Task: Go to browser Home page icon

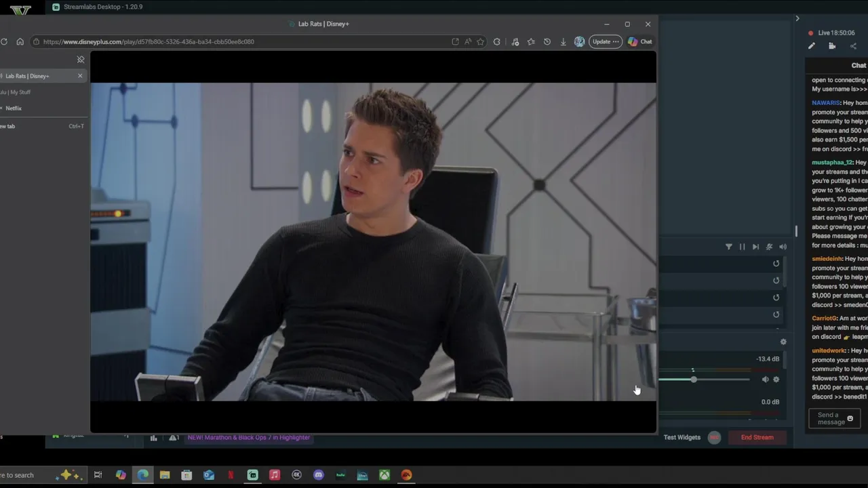Action: (20, 41)
